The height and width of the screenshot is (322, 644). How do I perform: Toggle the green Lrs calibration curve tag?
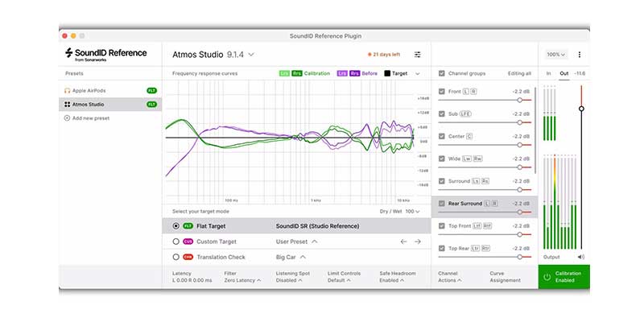coord(284,73)
